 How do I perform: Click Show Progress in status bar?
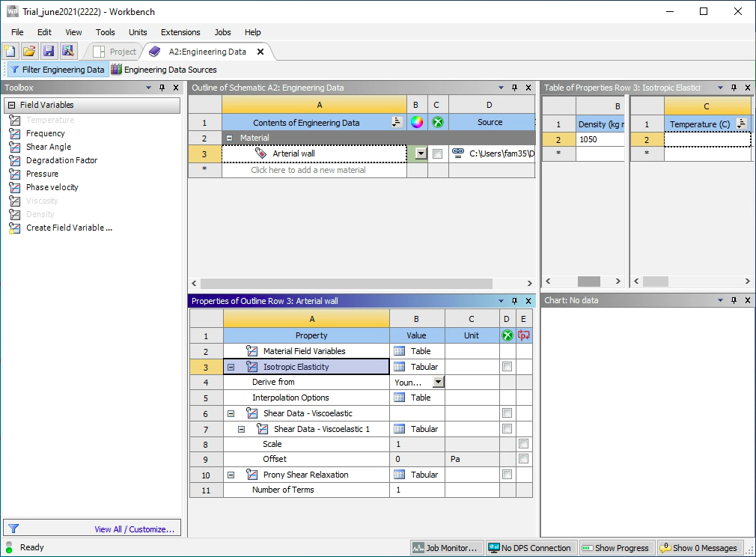coord(617,548)
